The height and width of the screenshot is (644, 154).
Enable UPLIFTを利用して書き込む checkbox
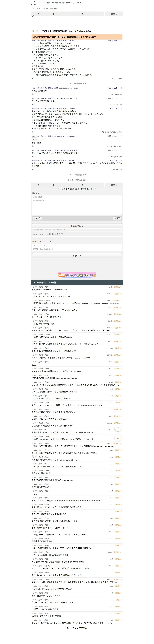[x=34, y=234]
